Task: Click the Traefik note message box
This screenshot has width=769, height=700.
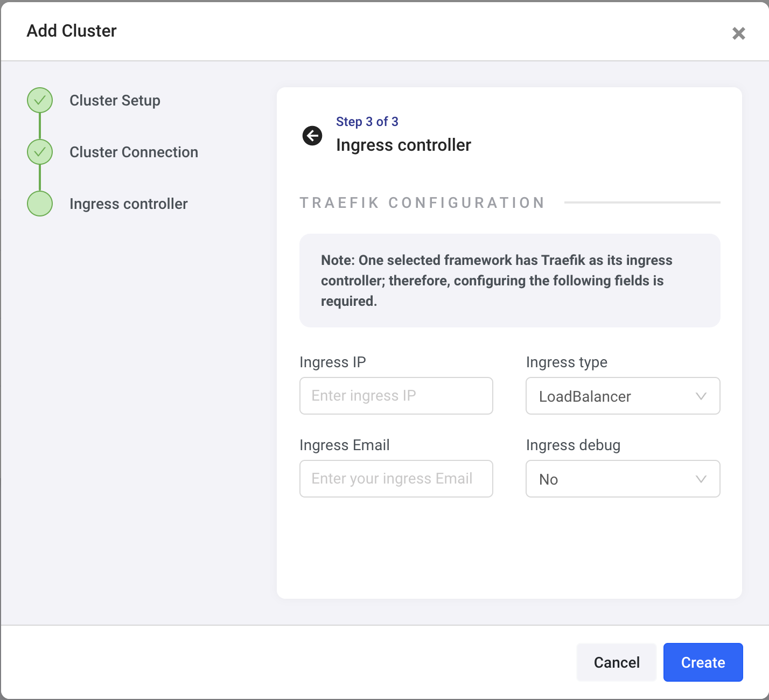Action: coord(510,281)
